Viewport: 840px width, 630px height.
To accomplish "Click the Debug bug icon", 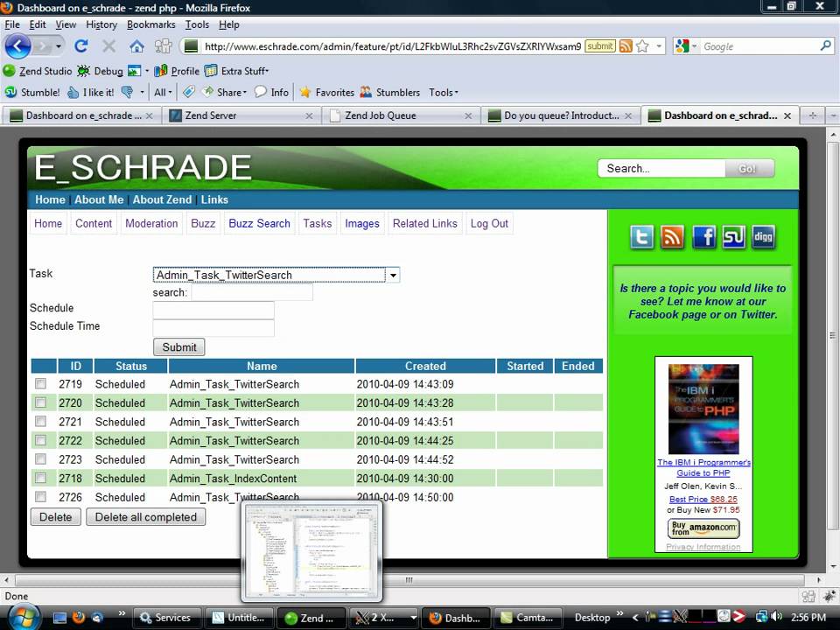I will [83, 71].
